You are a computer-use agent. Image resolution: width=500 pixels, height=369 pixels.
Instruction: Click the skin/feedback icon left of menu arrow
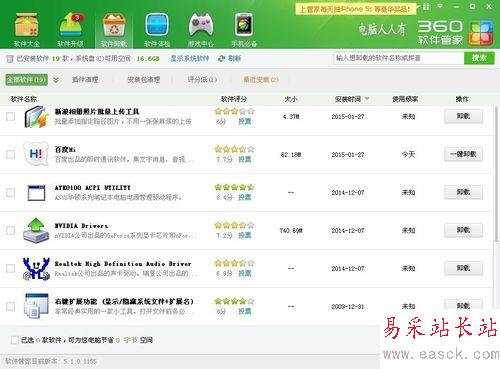[426, 6]
